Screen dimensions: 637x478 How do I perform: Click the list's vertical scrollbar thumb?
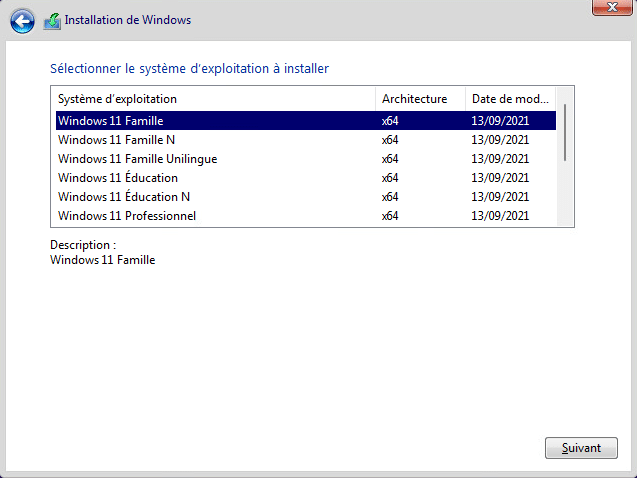point(566,132)
